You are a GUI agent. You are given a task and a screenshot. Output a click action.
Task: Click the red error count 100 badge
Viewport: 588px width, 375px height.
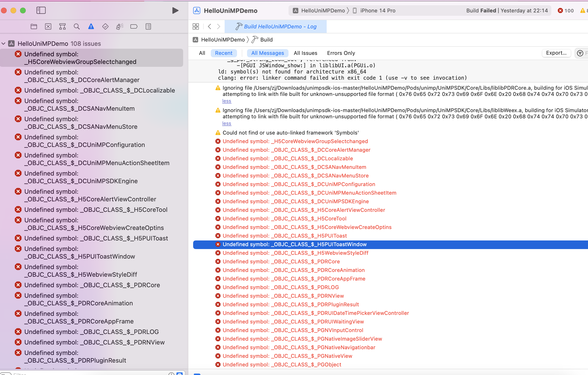pyautogui.click(x=566, y=10)
